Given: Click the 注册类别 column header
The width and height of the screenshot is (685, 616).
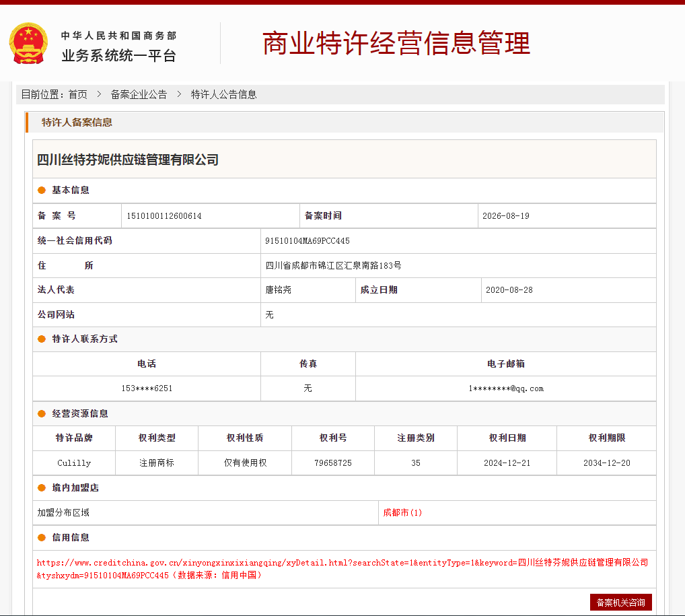Looking at the screenshot, I should coord(416,438).
